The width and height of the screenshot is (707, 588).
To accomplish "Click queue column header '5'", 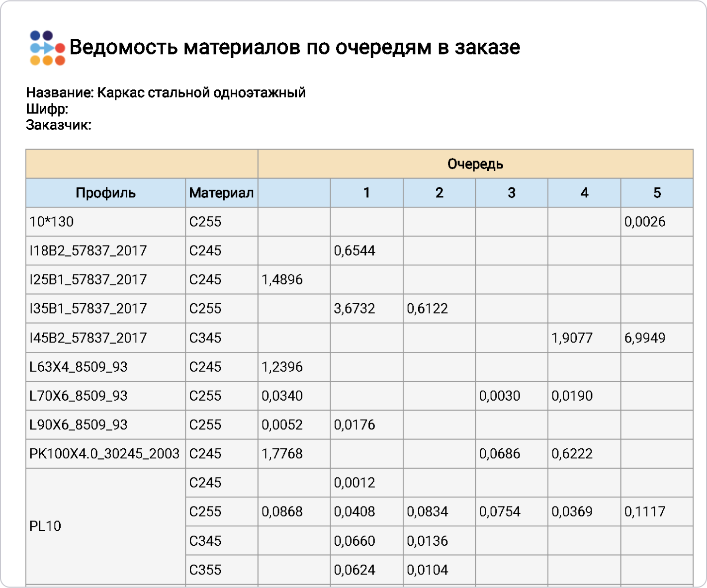I will (x=657, y=193).
